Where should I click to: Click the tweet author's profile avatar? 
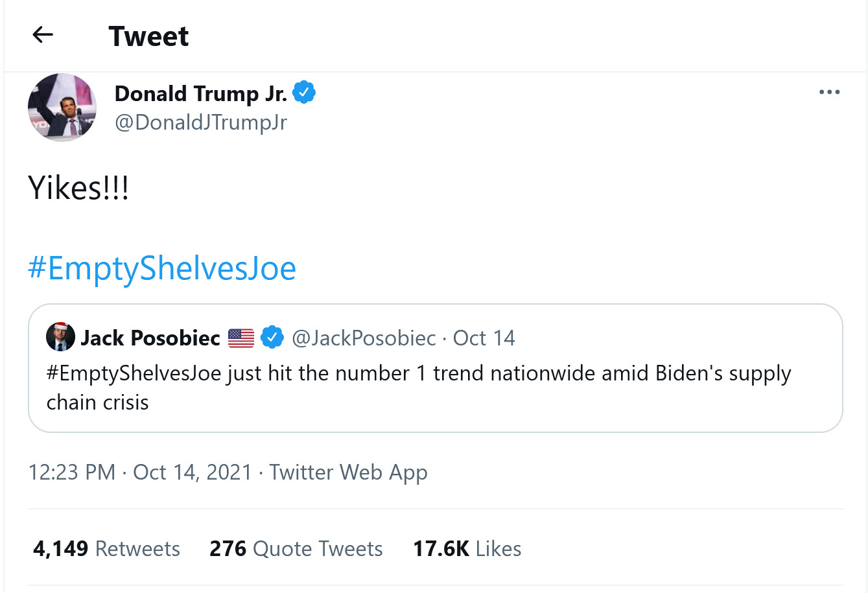coord(62,108)
